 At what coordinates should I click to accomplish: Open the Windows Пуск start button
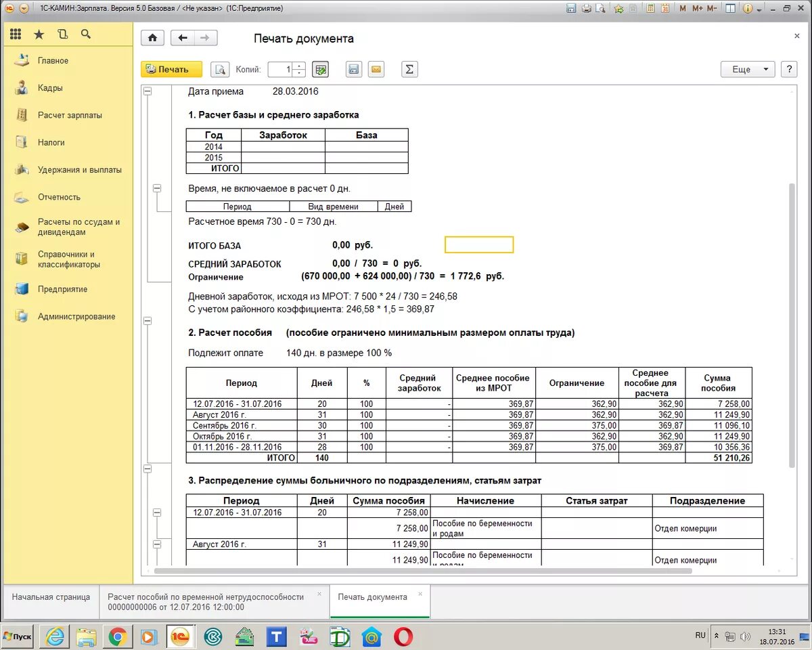click(x=17, y=636)
